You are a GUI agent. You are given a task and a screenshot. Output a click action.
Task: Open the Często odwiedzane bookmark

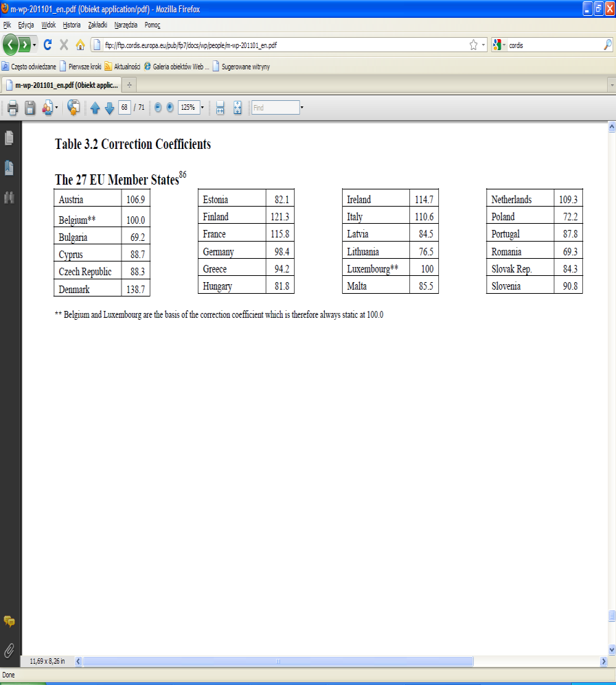tap(29, 67)
